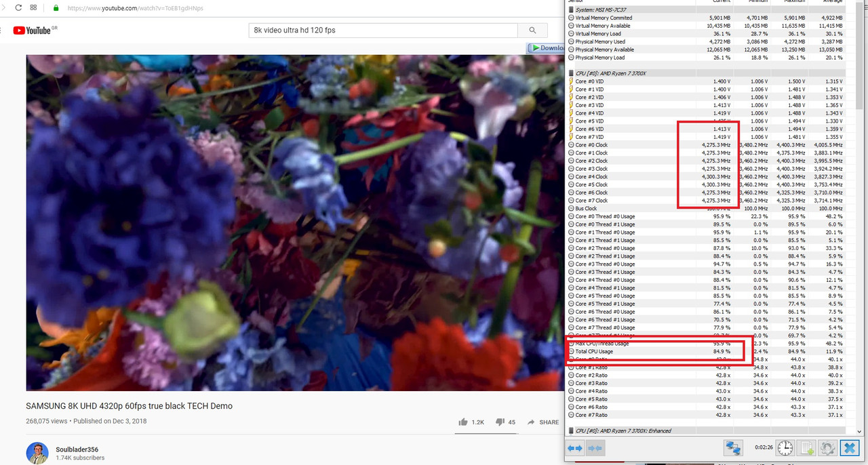Click the Core #0 VID voltage icon
The width and height of the screenshot is (868, 465).
(571, 81)
